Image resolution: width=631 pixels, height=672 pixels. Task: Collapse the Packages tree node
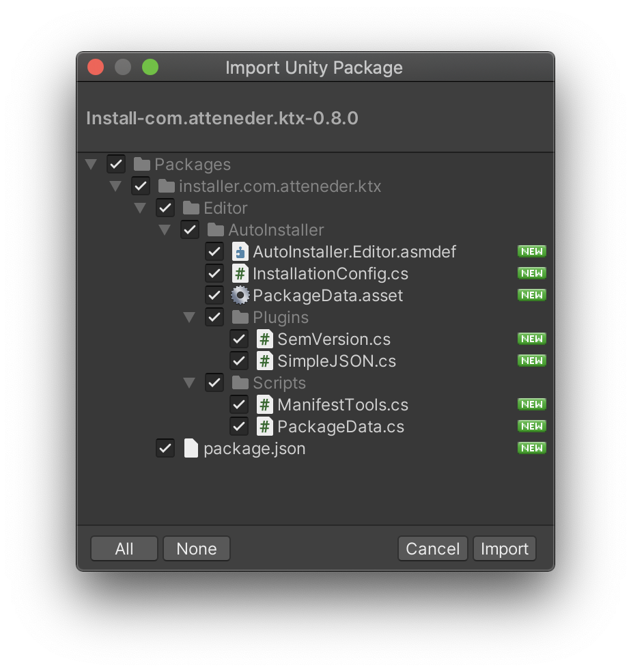click(91, 164)
